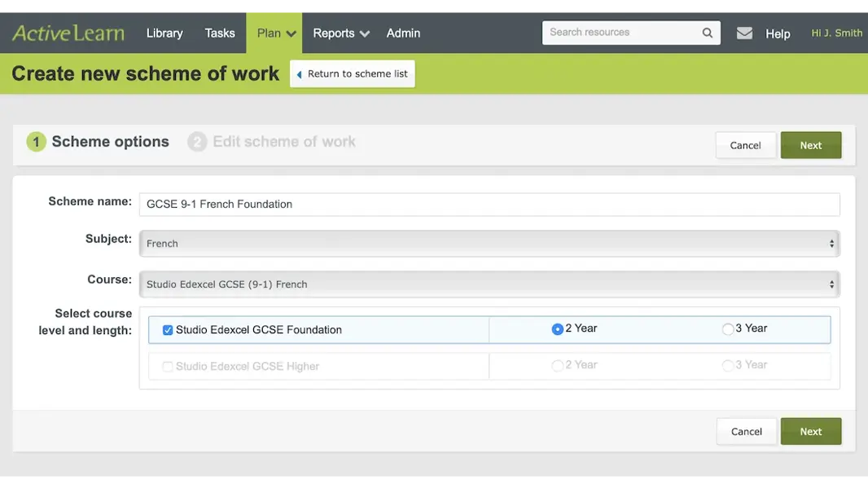Open the Tasks tab
This screenshot has width=868, height=489.
[x=220, y=33]
